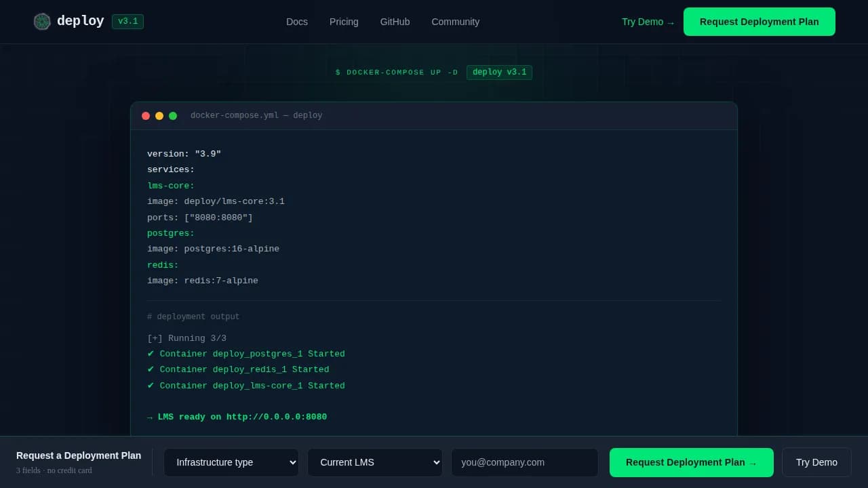Click the green traffic-light dot in terminal window
The width and height of the screenshot is (868, 488).
173,115
